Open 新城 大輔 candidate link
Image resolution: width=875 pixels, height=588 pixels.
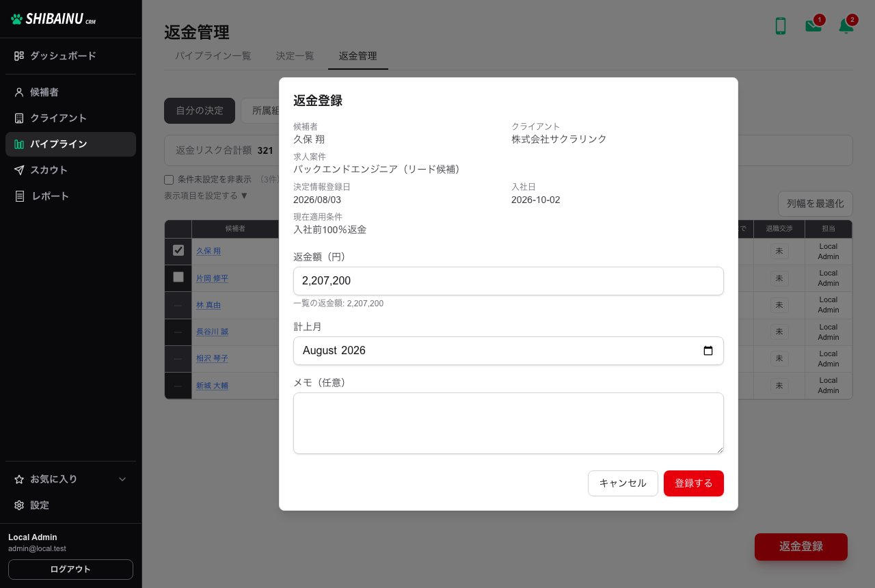(x=212, y=386)
